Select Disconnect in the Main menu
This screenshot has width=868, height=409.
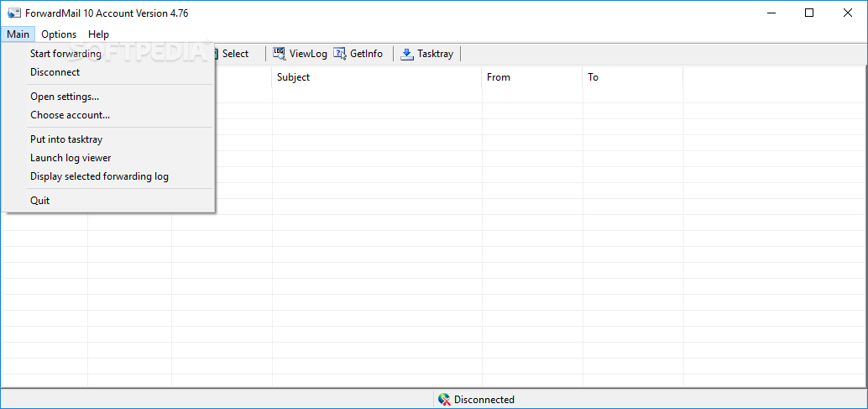pyautogui.click(x=108, y=72)
